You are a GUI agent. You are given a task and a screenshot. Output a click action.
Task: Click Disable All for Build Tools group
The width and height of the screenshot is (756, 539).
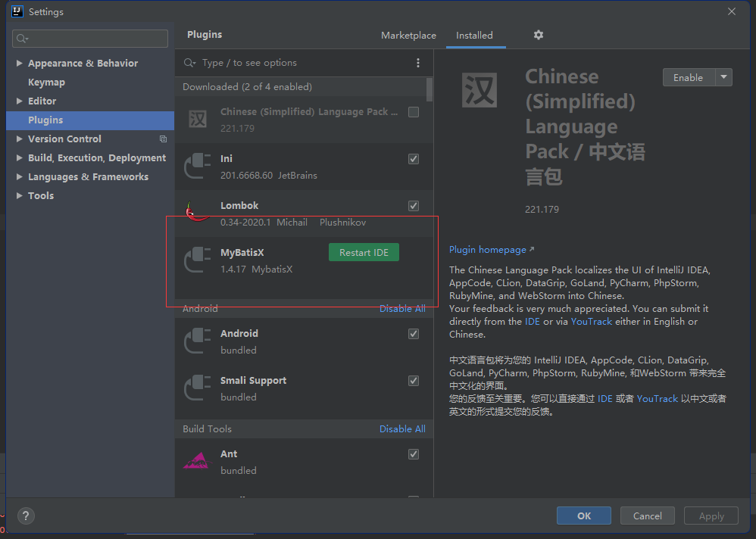pyautogui.click(x=402, y=428)
